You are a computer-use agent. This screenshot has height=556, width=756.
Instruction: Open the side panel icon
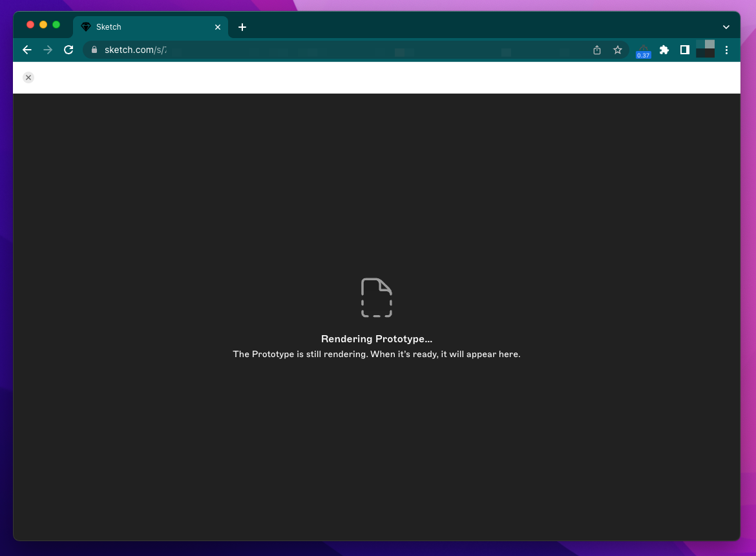point(685,50)
